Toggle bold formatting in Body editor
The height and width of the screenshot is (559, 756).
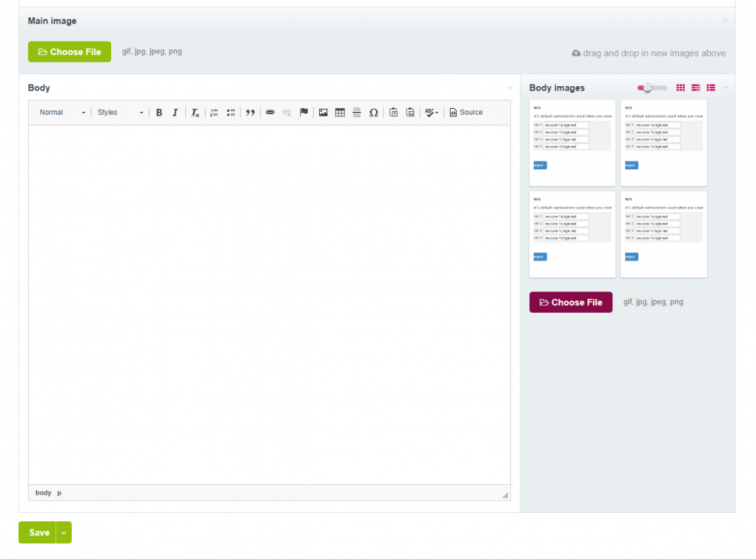click(159, 113)
